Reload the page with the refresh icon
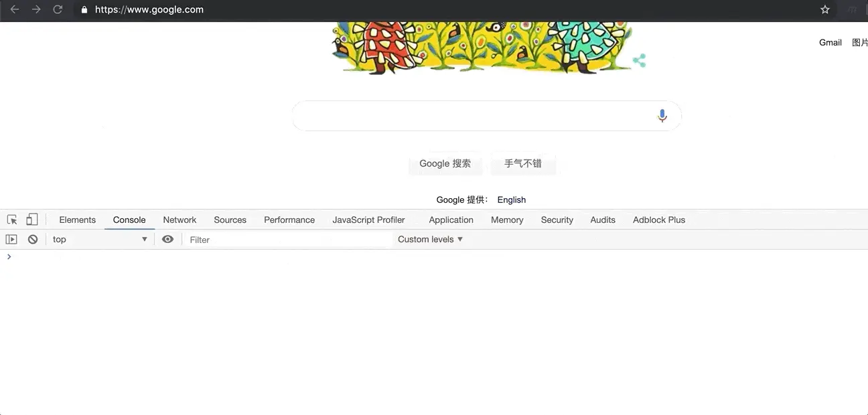Screen dimensions: 868x415 [58, 9]
